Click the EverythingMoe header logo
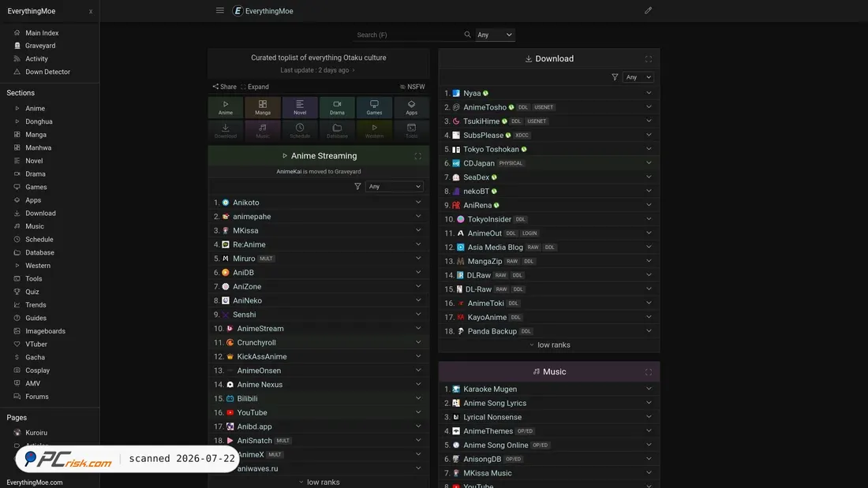868x488 pixels. point(263,10)
